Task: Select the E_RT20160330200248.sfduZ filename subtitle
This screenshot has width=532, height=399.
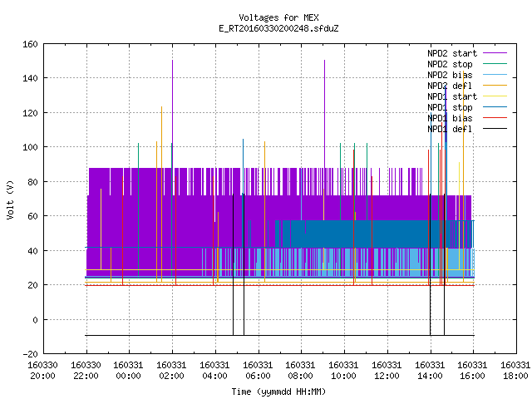Action: pyautogui.click(x=278, y=28)
